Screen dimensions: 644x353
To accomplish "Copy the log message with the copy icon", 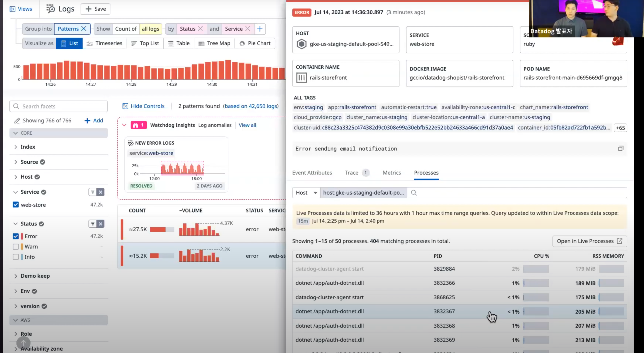I will [621, 149].
